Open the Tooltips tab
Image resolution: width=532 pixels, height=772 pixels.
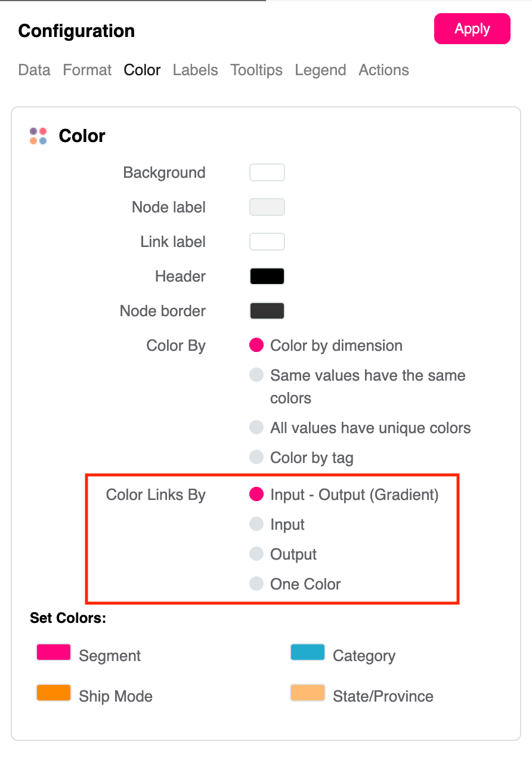(x=256, y=70)
